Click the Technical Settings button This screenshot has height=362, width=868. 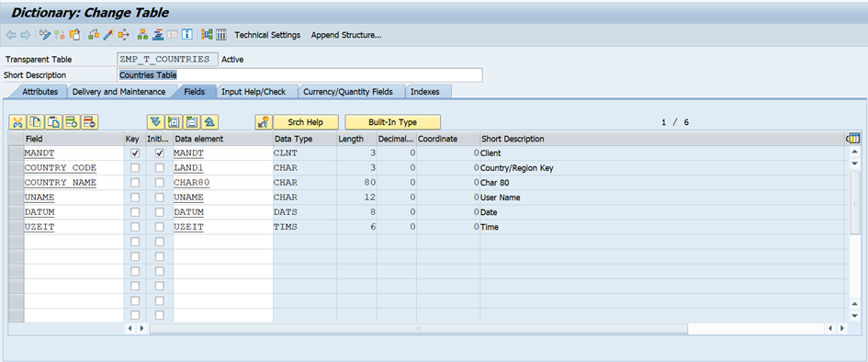267,35
